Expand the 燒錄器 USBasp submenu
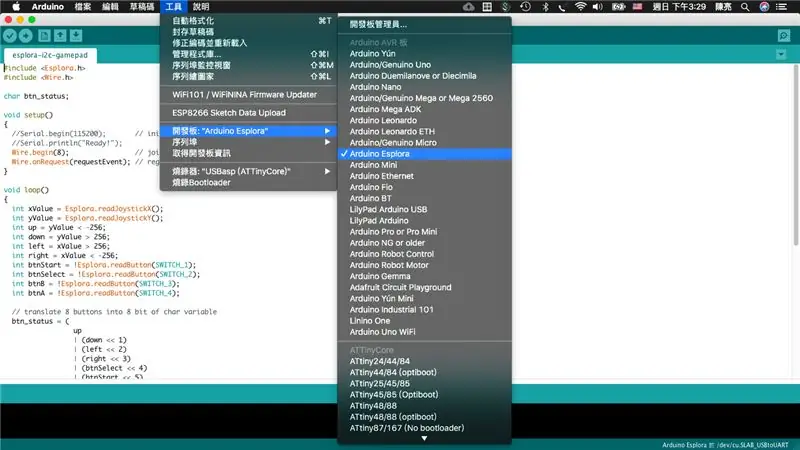Image resolution: width=800 pixels, height=450 pixels. click(x=248, y=171)
